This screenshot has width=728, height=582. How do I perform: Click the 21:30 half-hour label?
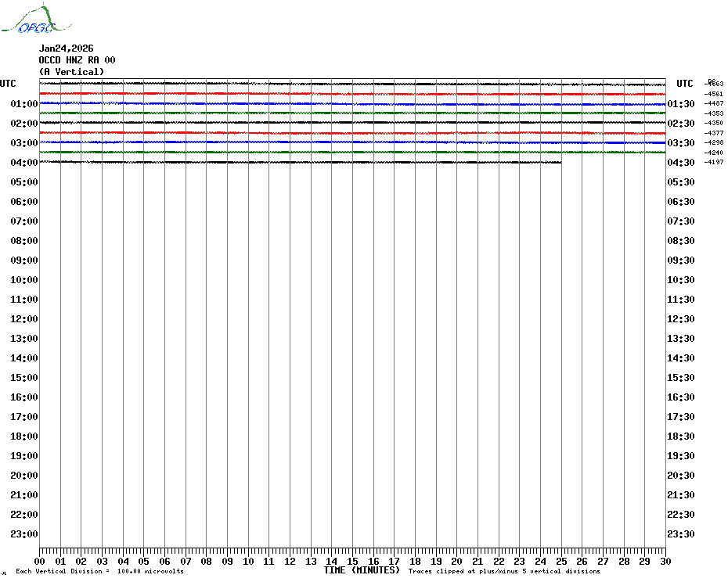click(681, 494)
